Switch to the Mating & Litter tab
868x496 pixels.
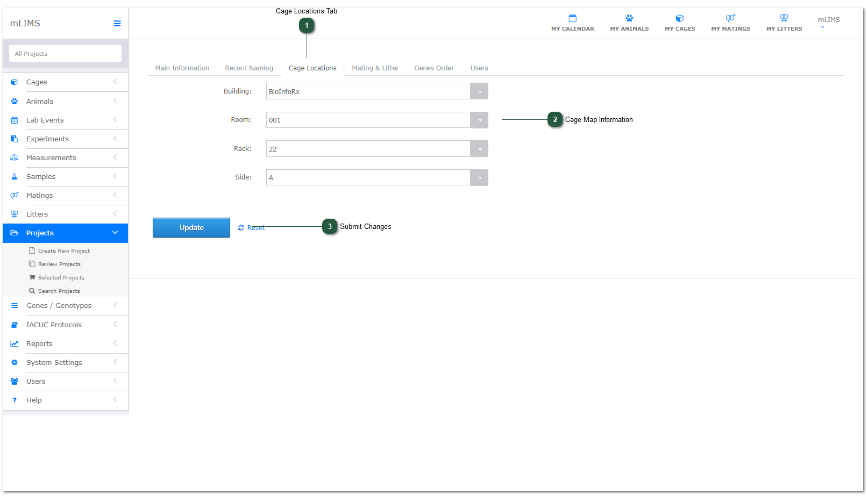(375, 68)
